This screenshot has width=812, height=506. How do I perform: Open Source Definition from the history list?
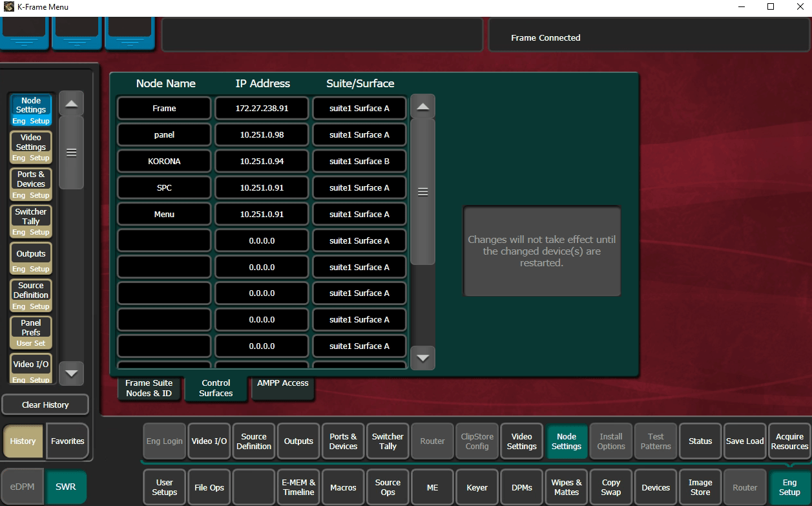tap(31, 295)
